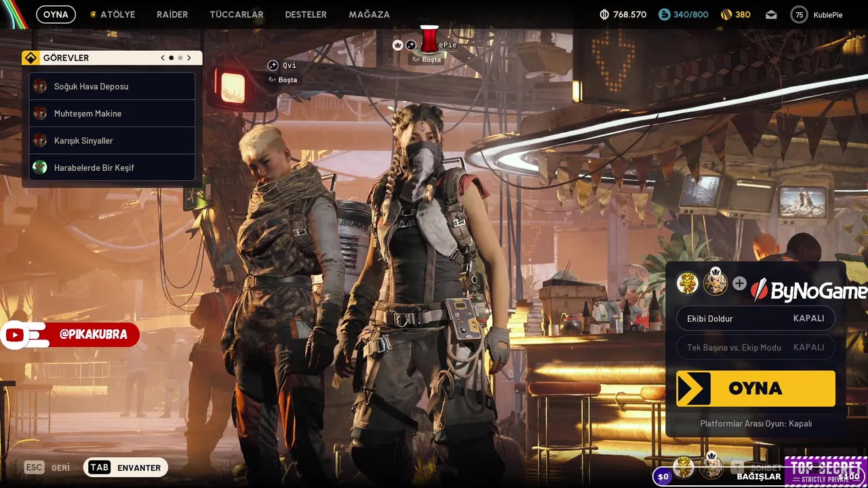868x488 pixels.
Task: Click the BAĞIŞLAR donation progress bar
Action: coord(759,476)
